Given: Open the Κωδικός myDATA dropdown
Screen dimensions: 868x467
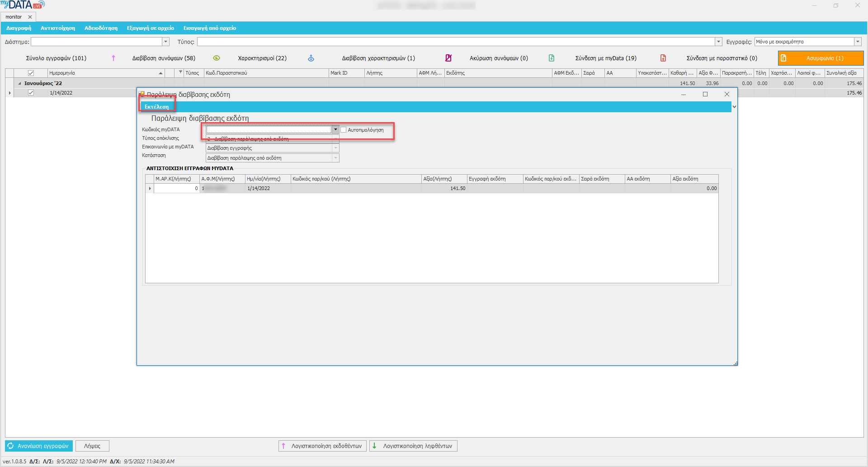Looking at the screenshot, I should click(335, 130).
